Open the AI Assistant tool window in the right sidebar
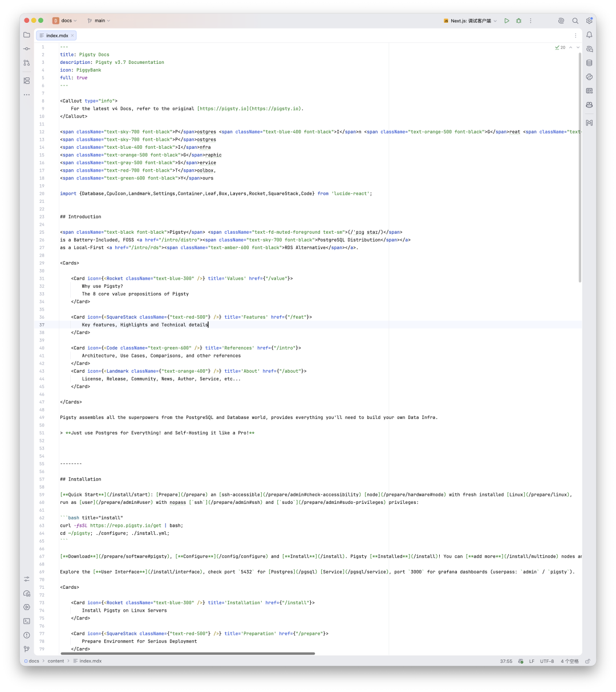 tap(589, 49)
